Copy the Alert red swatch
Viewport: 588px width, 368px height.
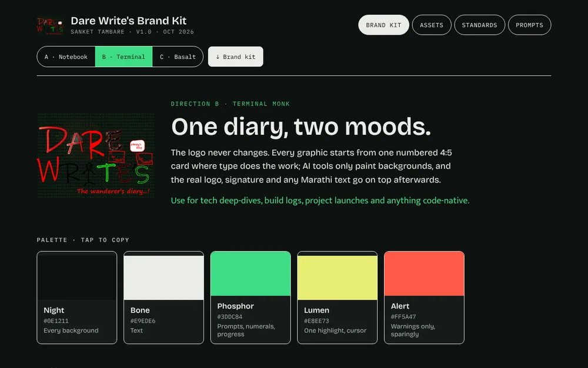click(424, 297)
